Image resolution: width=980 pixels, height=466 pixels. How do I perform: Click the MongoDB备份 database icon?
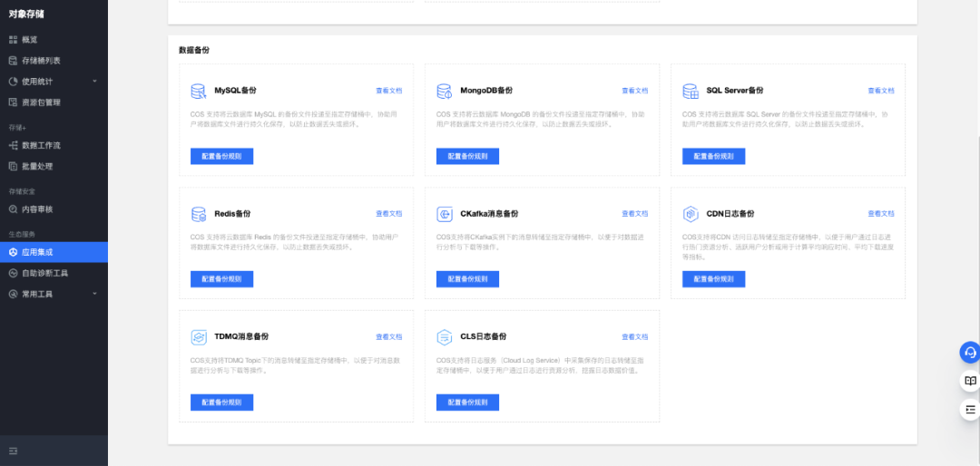[x=445, y=92]
